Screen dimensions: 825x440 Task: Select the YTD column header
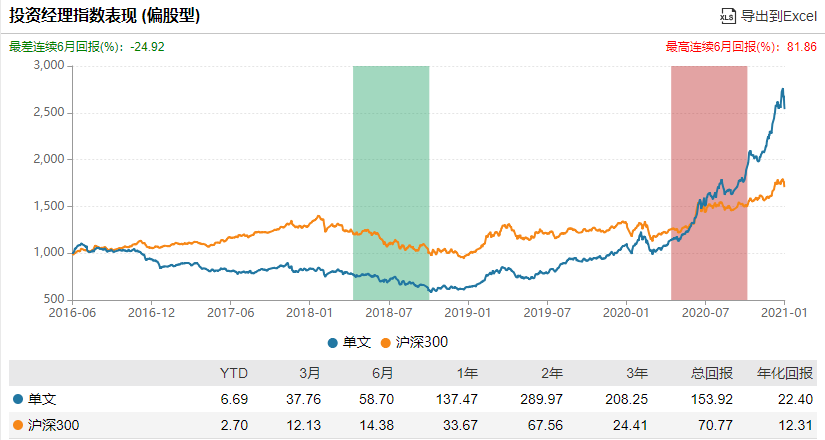pyautogui.click(x=234, y=373)
